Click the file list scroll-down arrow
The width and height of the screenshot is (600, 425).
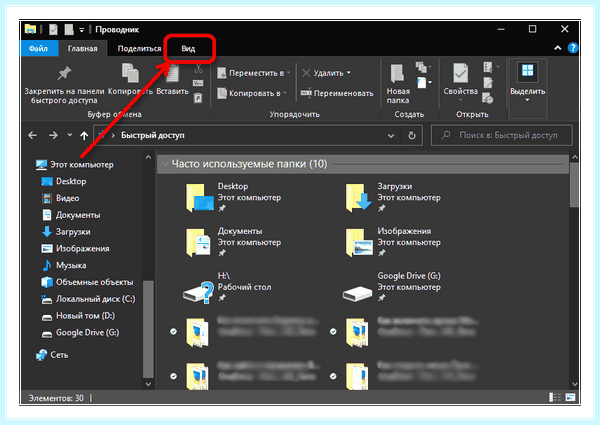pos(575,384)
